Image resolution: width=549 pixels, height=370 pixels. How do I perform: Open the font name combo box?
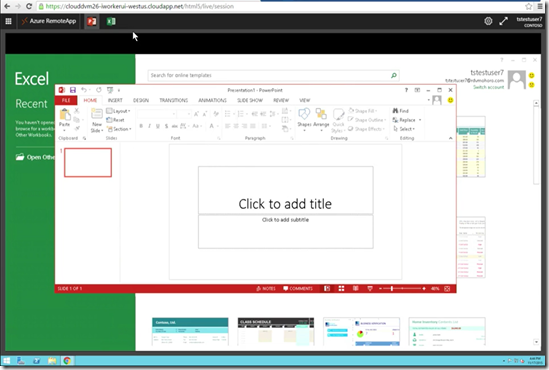[156, 114]
